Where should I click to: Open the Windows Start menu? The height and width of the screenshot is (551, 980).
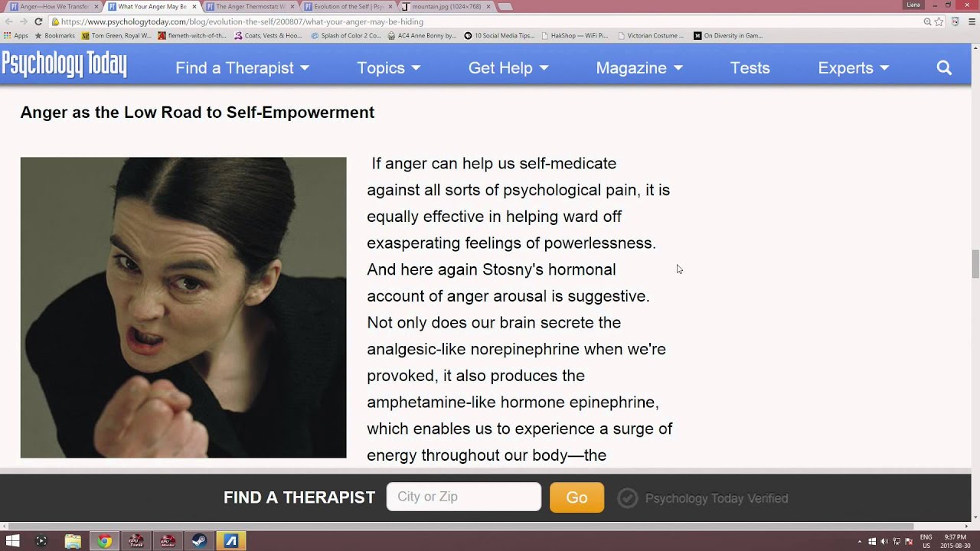pos(13,541)
